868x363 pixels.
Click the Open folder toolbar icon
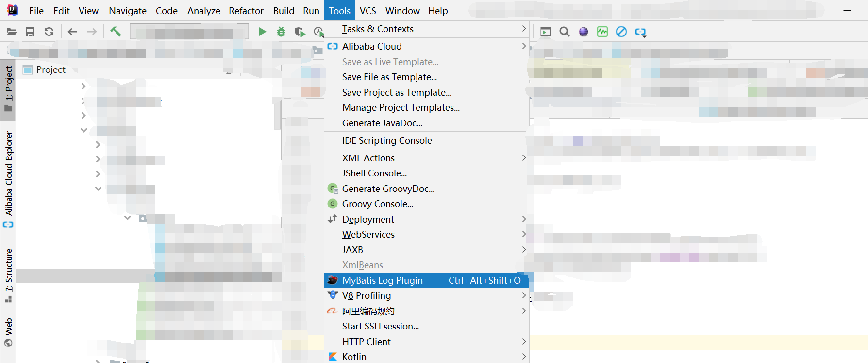pos(12,32)
